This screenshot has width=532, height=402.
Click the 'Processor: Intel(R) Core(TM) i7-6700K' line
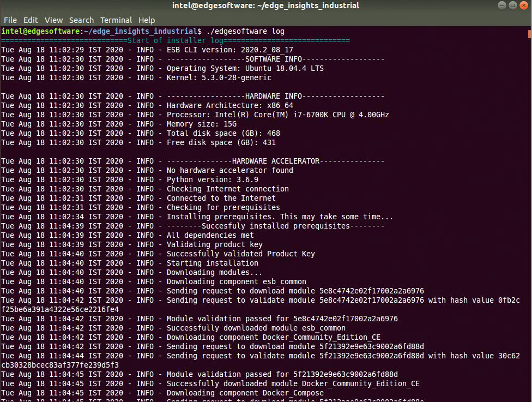pyautogui.click(x=195, y=115)
